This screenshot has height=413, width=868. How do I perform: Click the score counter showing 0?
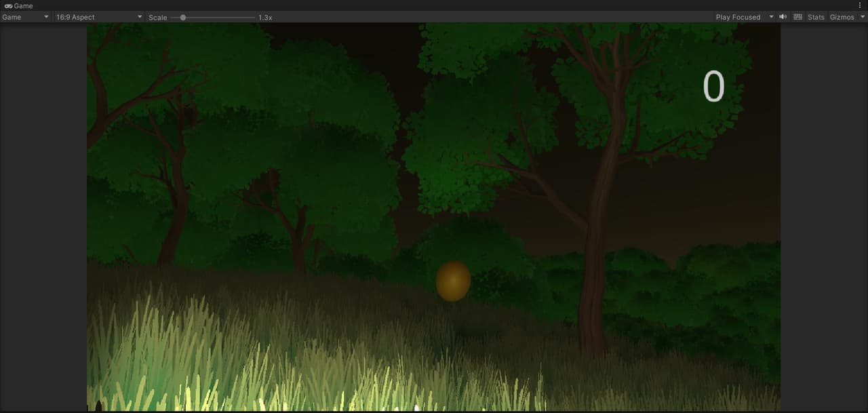[713, 87]
